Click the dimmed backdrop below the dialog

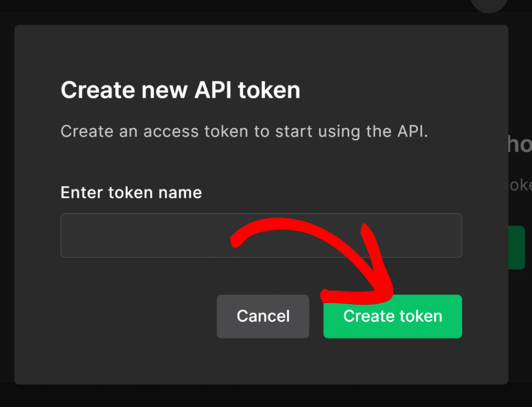pos(260,396)
